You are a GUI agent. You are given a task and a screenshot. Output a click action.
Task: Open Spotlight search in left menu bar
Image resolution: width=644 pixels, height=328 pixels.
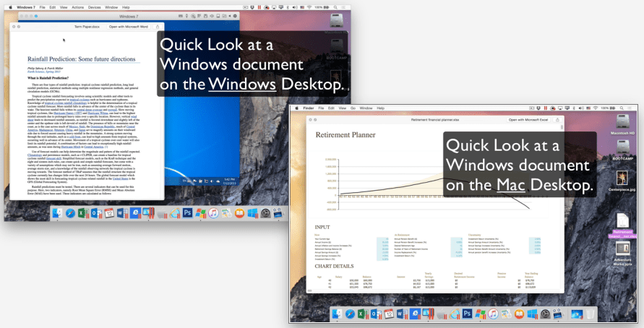335,7
